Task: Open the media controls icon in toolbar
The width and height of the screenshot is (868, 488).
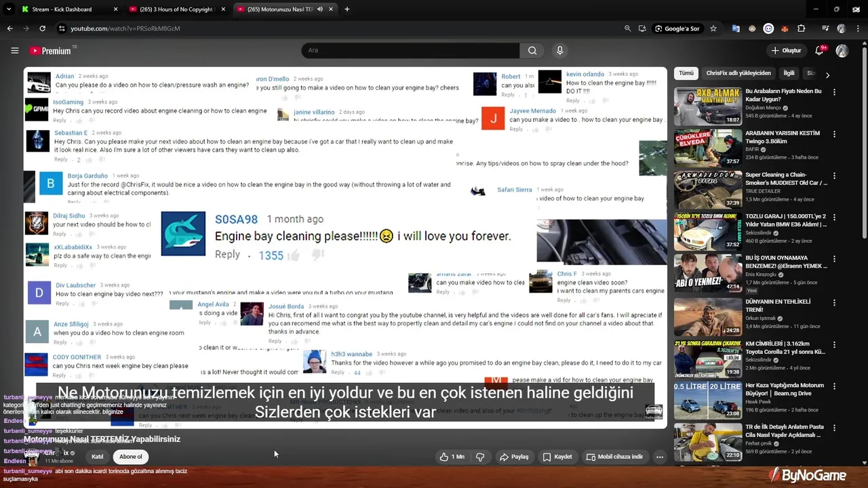Action: tap(825, 28)
